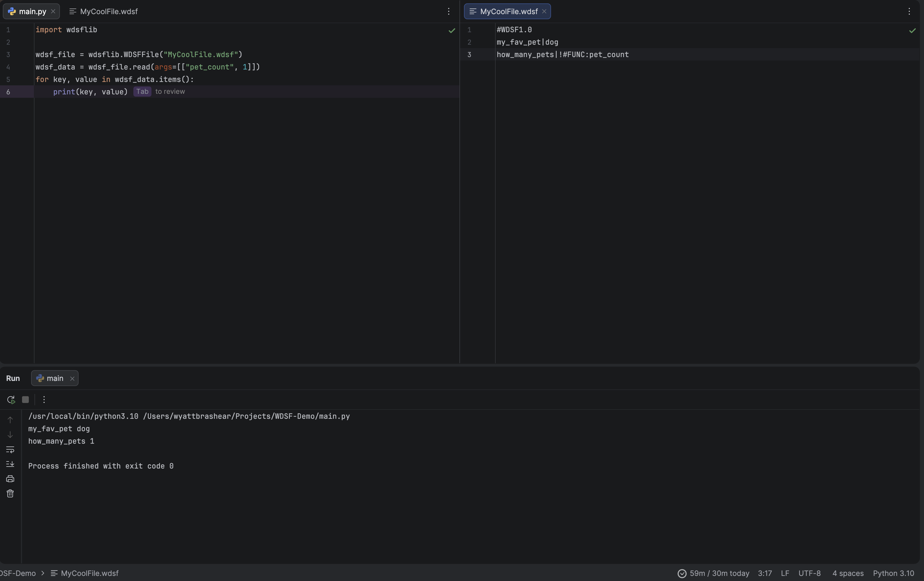Close the main.py tab

[x=53, y=12]
